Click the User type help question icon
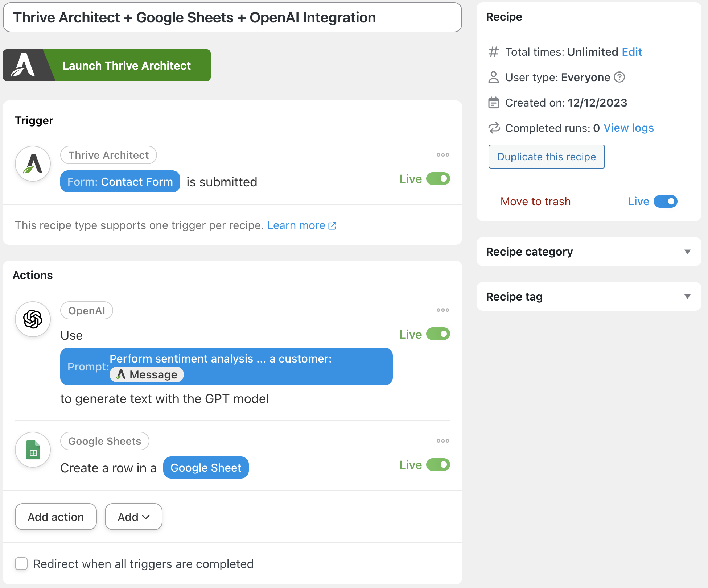708x588 pixels. [x=619, y=77]
